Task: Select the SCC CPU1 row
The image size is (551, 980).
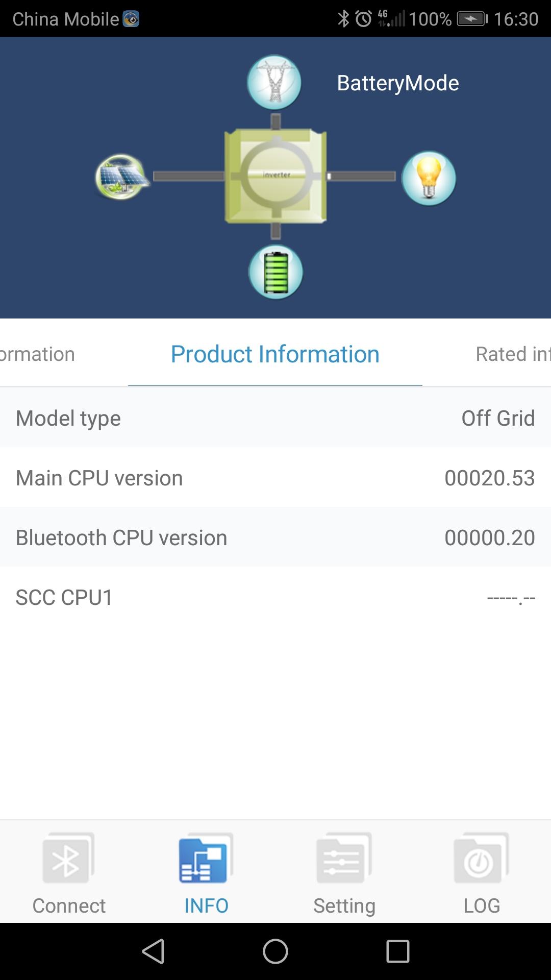Action: pyautogui.click(x=275, y=597)
